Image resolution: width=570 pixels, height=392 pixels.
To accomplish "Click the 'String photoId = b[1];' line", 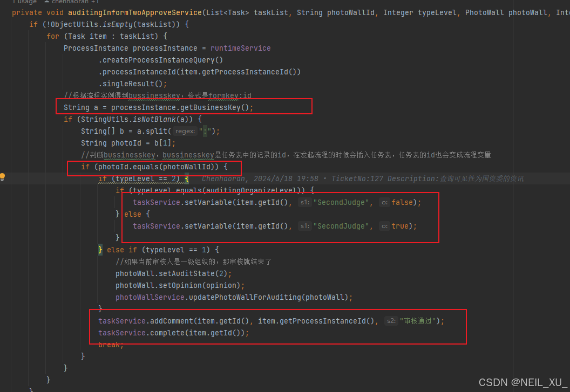I will (x=128, y=143).
